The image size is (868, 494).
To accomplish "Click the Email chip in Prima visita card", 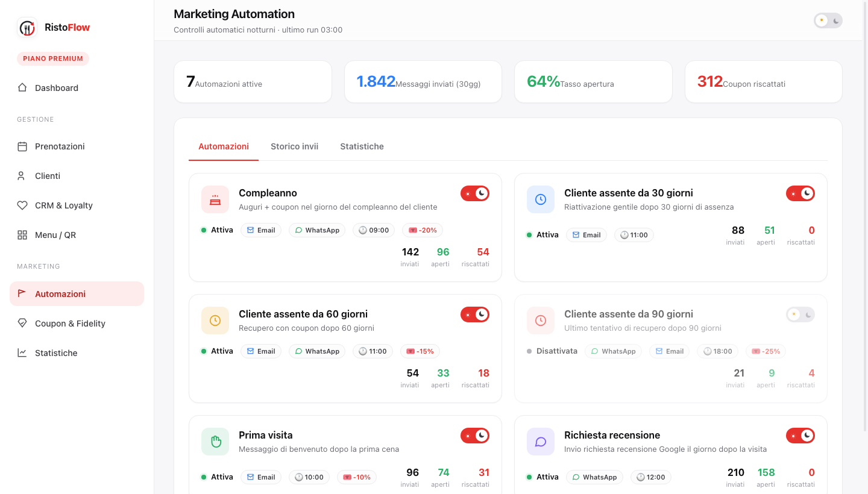I will (x=261, y=477).
